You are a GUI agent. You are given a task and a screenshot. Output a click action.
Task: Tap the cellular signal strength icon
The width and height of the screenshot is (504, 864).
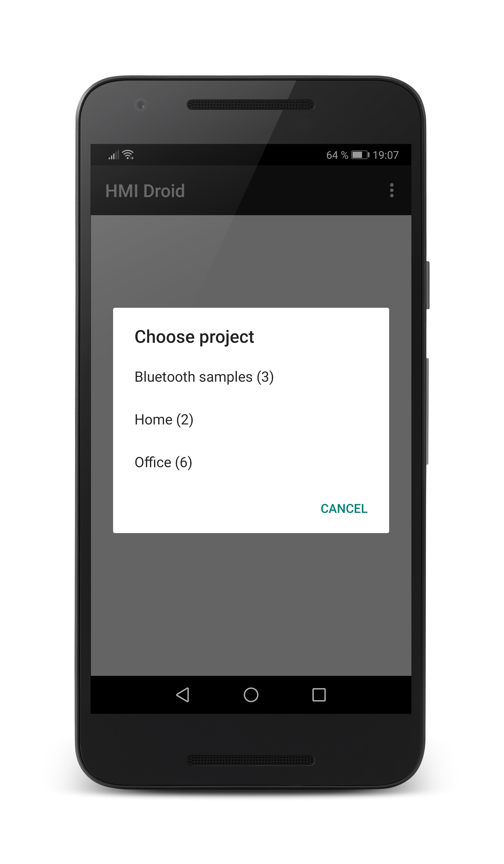click(114, 155)
